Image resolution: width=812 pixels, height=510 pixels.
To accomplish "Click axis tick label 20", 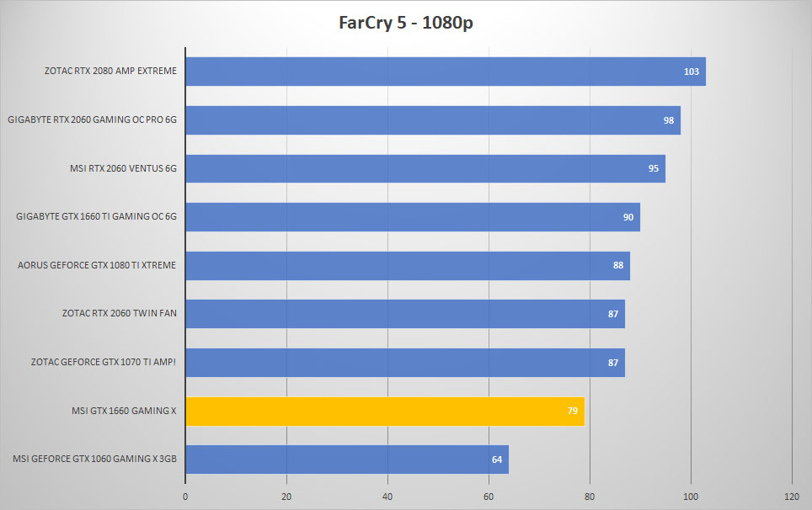I will 286,497.
